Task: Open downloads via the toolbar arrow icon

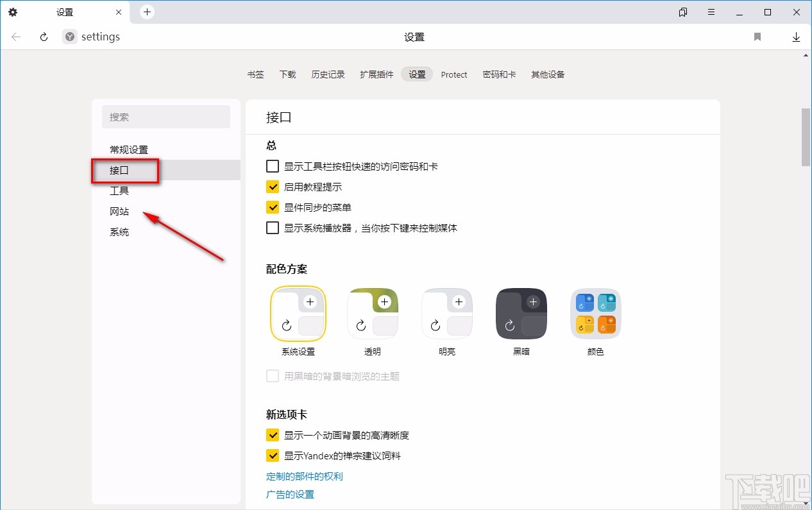Action: tap(797, 37)
